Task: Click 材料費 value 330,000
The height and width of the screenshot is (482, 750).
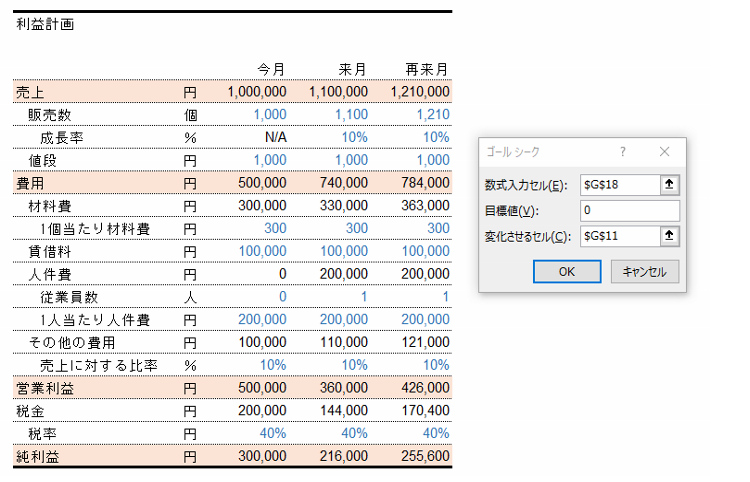Action: [344, 206]
